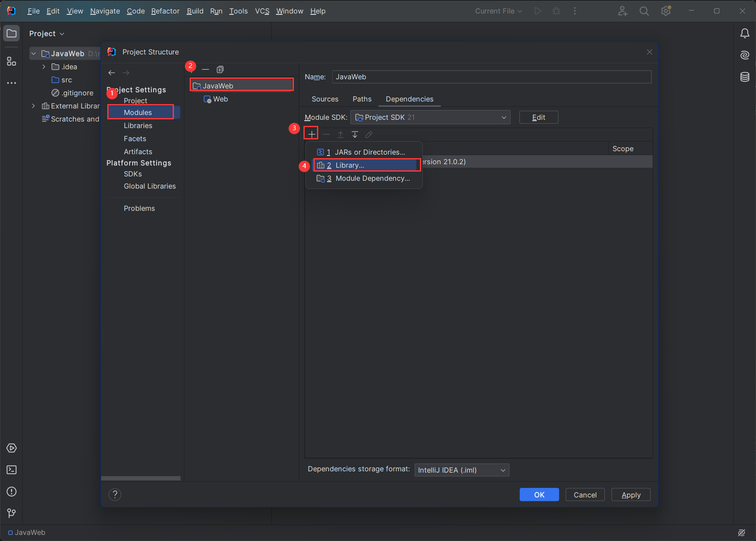Open the Terminal tool window icon
This screenshot has width=756, height=541.
coord(12,470)
